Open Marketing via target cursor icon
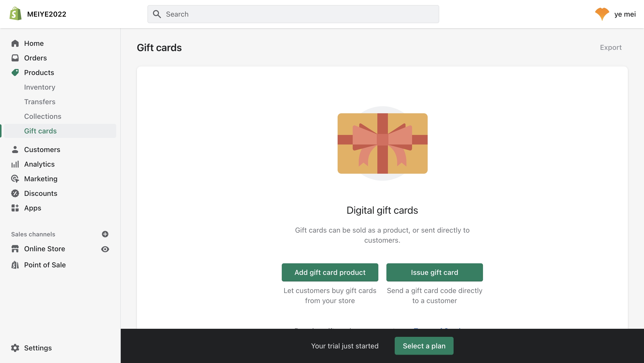Image resolution: width=644 pixels, height=363 pixels. coord(15,179)
